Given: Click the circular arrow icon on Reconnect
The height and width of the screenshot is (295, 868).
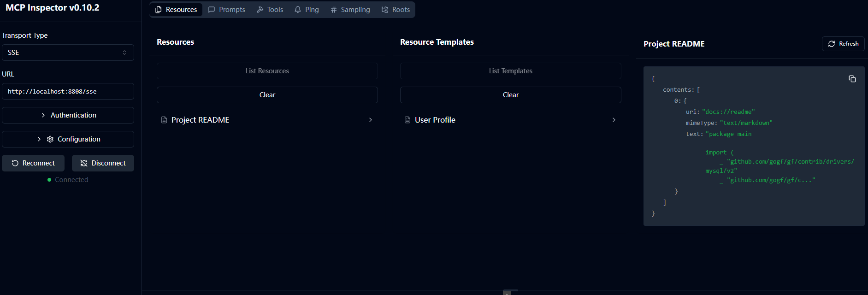Looking at the screenshot, I should pyautogui.click(x=15, y=163).
